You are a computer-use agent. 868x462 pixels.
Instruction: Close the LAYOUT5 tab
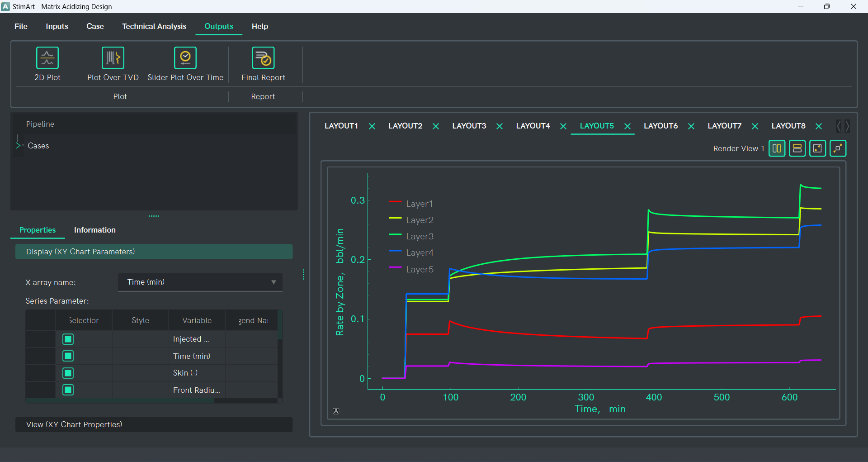tap(627, 126)
